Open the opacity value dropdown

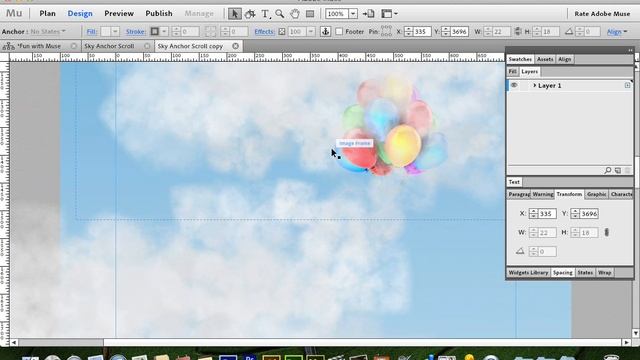(311, 31)
